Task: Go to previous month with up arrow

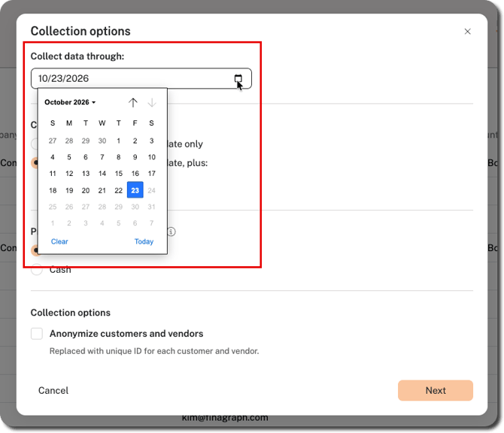Action: [x=132, y=102]
